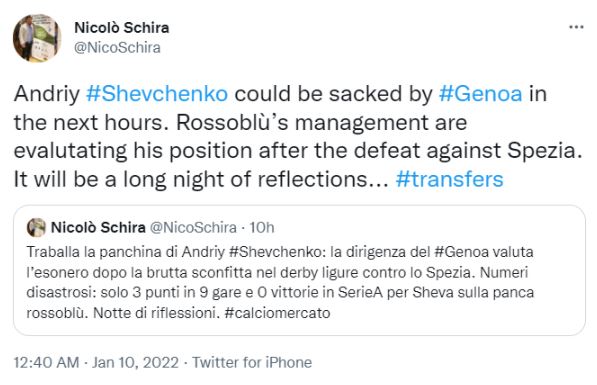Click #Shevchenko hashtag in the quoted tweet

[x=276, y=252]
